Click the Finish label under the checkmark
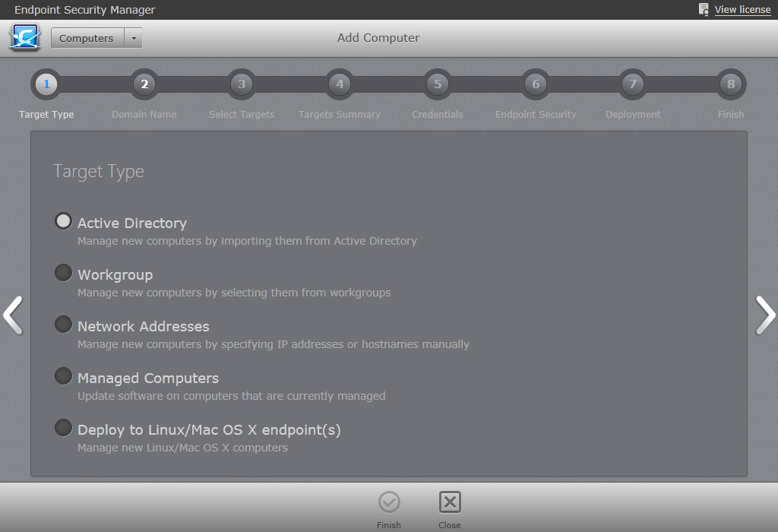 point(388,525)
